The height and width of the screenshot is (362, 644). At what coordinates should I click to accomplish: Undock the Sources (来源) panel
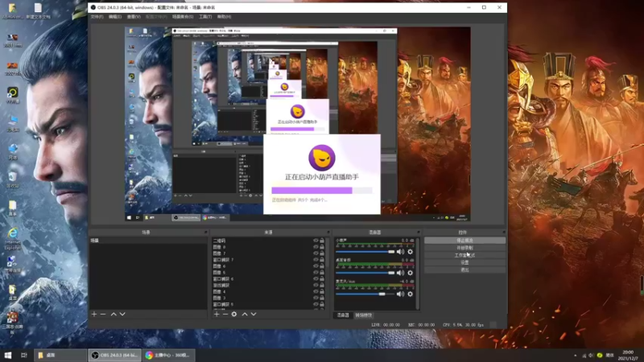pyautogui.click(x=328, y=232)
